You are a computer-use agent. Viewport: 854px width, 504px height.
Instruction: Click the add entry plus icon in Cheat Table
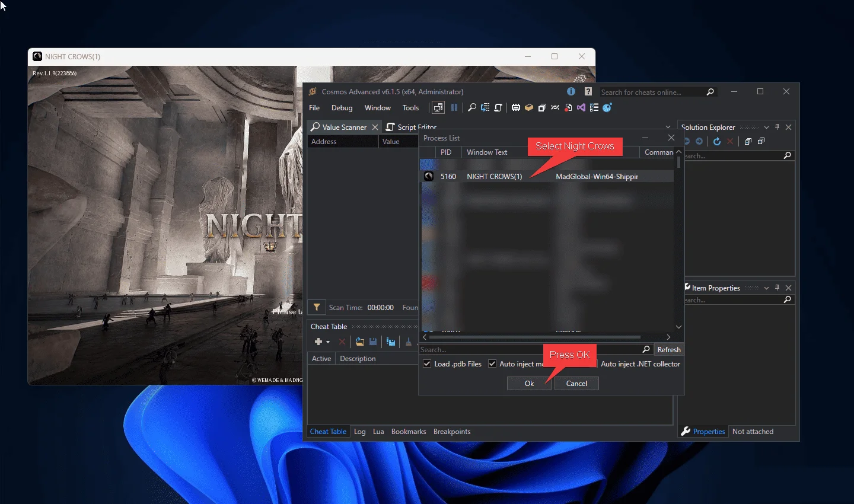[x=318, y=342]
